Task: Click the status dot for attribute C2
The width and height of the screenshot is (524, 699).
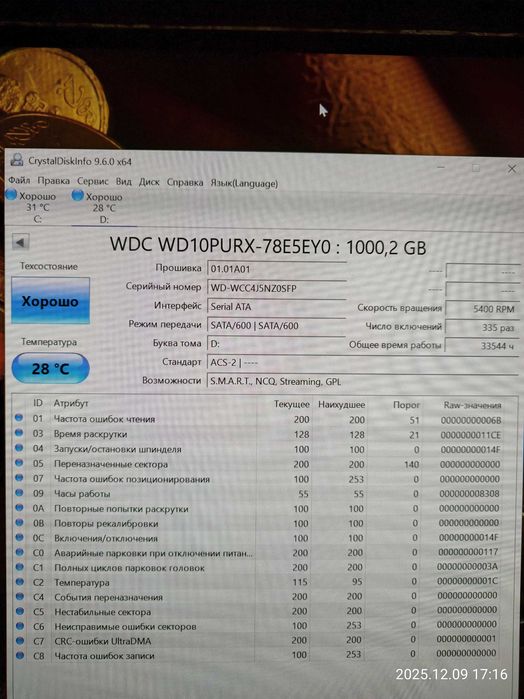Action: (x=19, y=581)
